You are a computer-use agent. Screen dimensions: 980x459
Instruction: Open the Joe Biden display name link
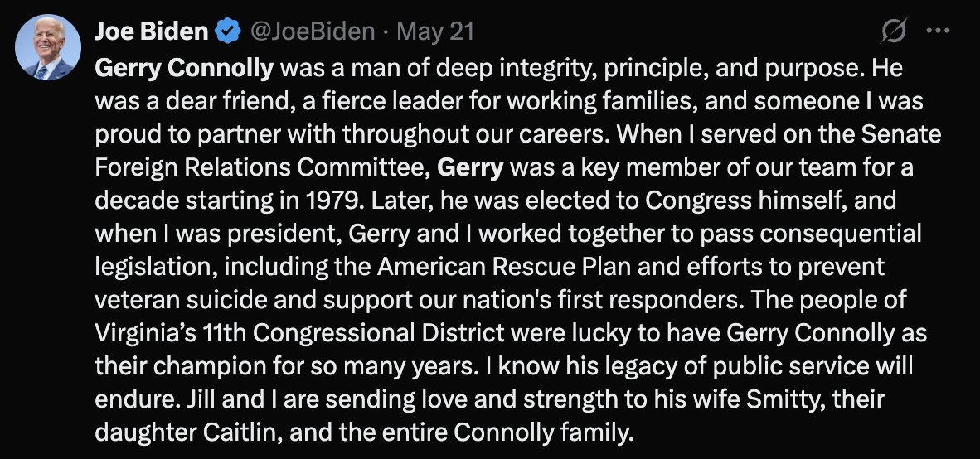(x=151, y=31)
